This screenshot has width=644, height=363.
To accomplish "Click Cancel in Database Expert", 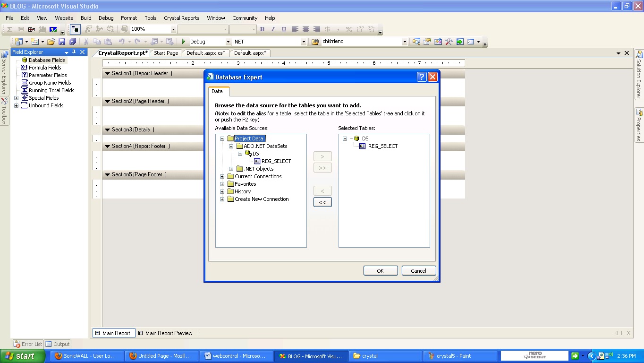I will [x=418, y=271].
